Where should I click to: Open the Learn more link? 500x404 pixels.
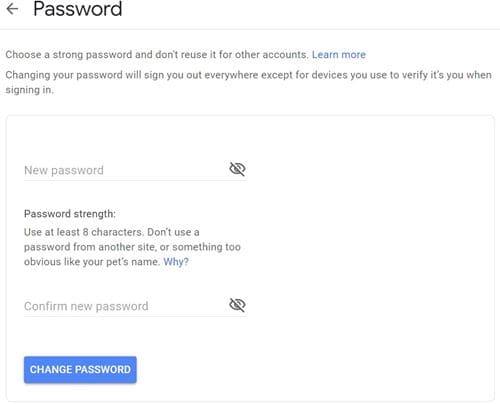click(x=339, y=54)
